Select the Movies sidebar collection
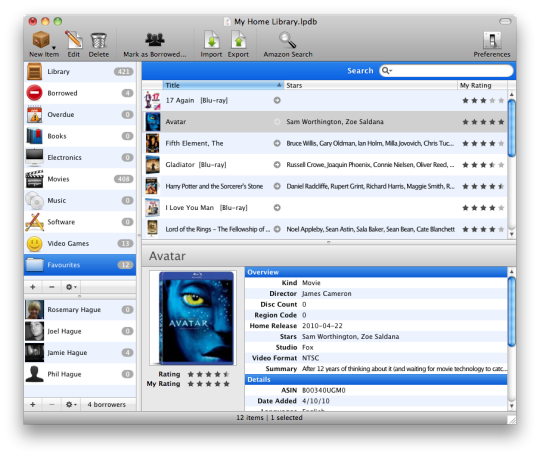540x457 pixels. tap(80, 179)
